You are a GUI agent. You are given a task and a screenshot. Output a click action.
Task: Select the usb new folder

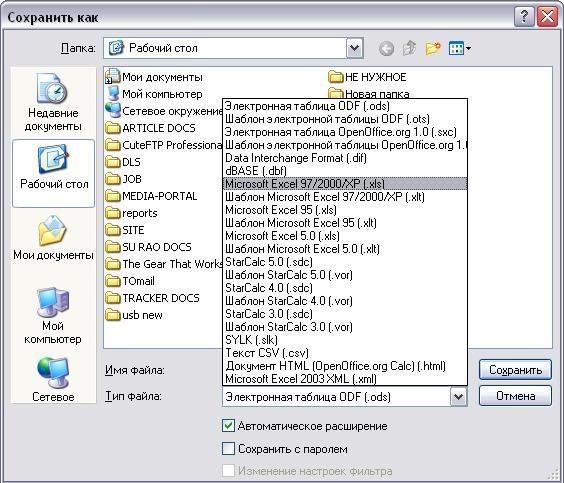(x=134, y=315)
